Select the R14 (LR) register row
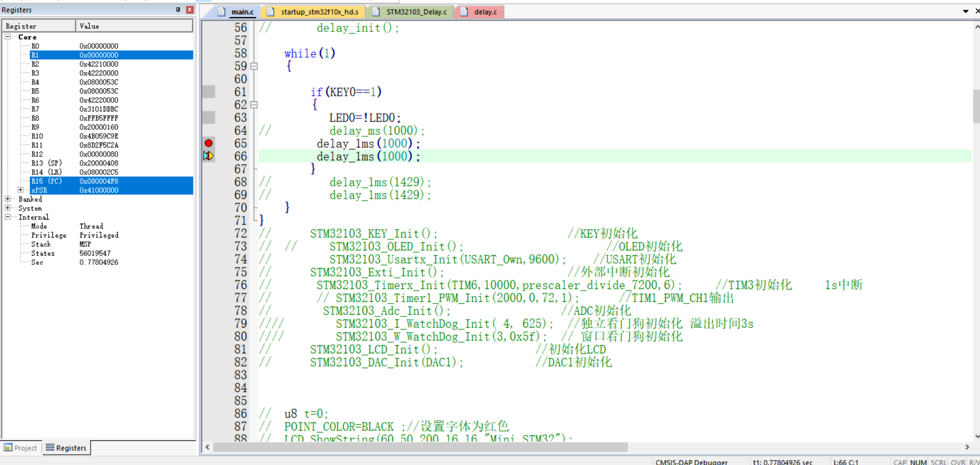The width and height of the screenshot is (980, 465). [x=111, y=172]
